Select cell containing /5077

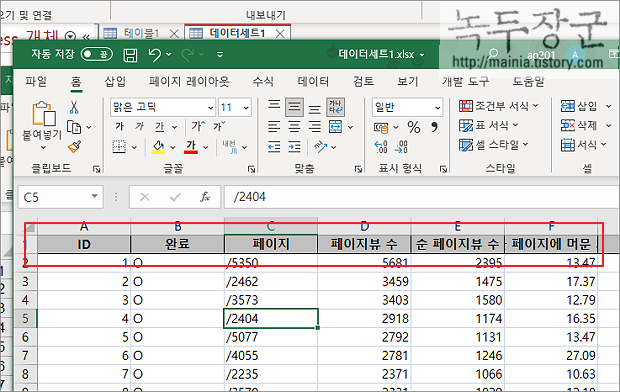(271, 337)
